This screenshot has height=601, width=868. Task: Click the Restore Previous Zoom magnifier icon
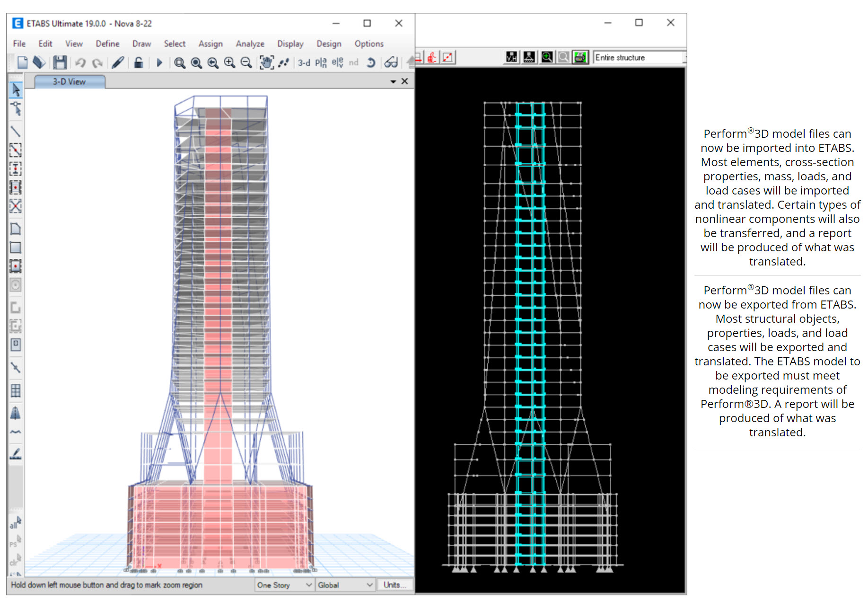pos(213,62)
